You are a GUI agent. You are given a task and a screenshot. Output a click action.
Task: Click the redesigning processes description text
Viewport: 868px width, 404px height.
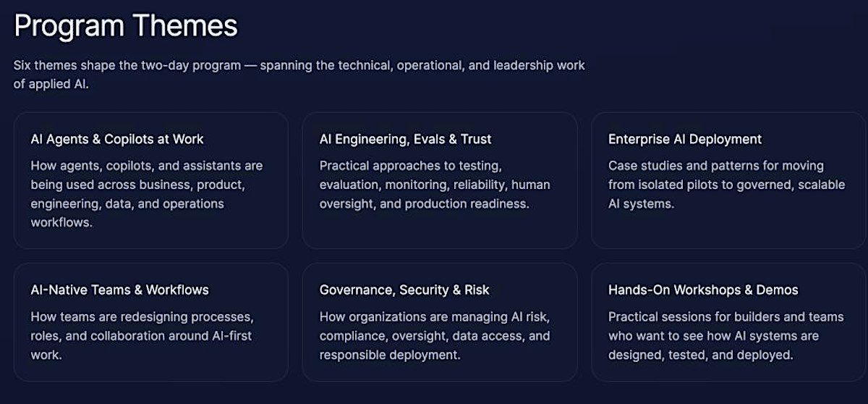[142, 336]
